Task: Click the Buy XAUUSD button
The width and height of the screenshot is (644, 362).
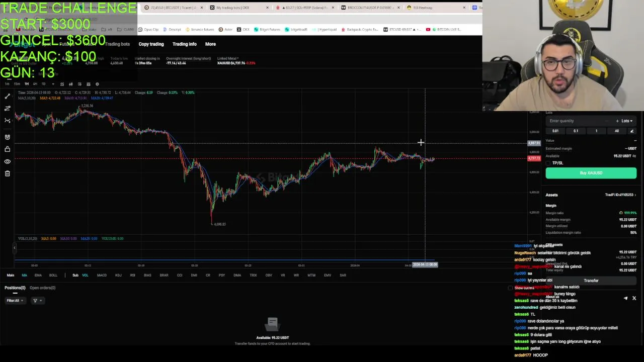Action: pos(591,173)
